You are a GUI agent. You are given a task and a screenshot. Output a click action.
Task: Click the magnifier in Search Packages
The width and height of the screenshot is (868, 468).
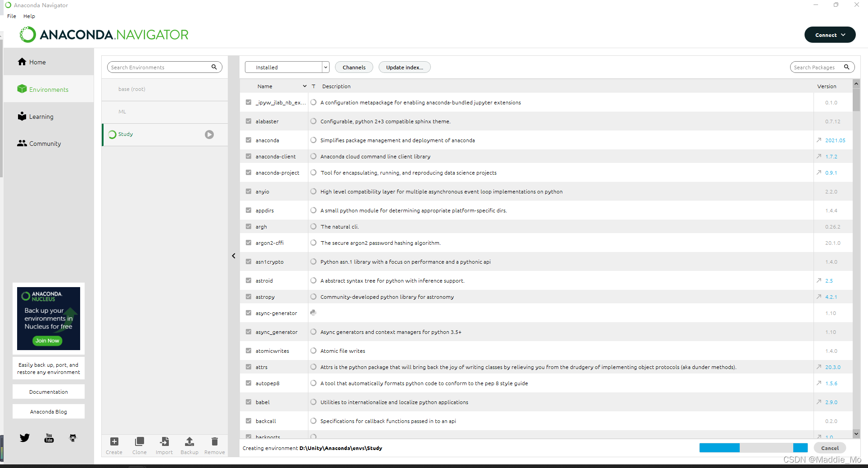(846, 67)
